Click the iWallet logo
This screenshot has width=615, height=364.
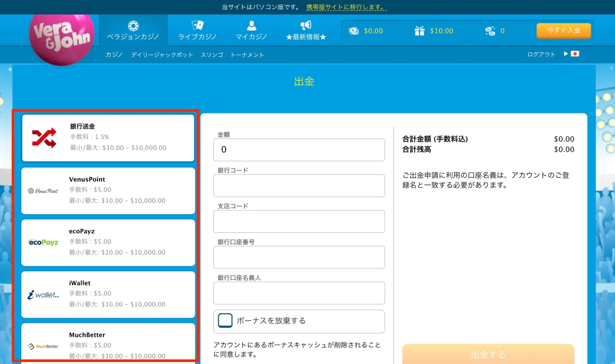coord(43,295)
